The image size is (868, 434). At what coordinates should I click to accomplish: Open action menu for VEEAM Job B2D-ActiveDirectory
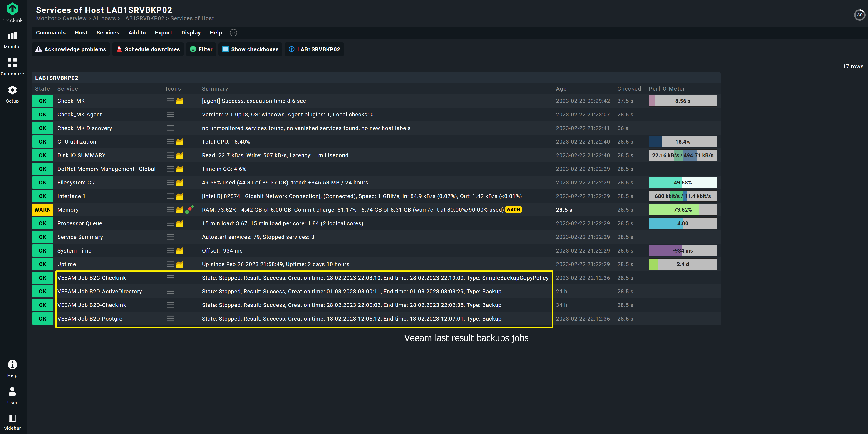170,292
